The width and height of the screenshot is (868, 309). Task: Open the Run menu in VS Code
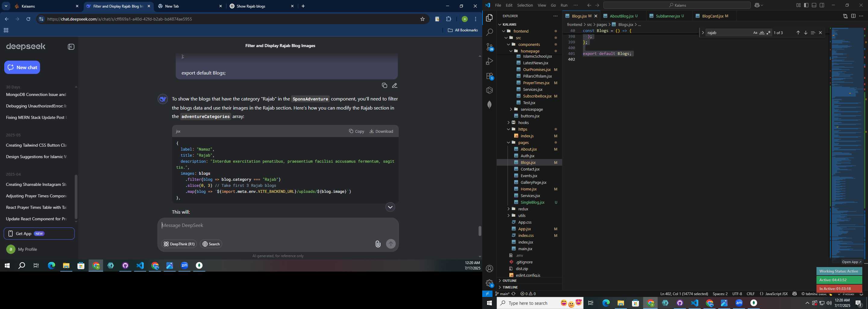[x=564, y=5]
